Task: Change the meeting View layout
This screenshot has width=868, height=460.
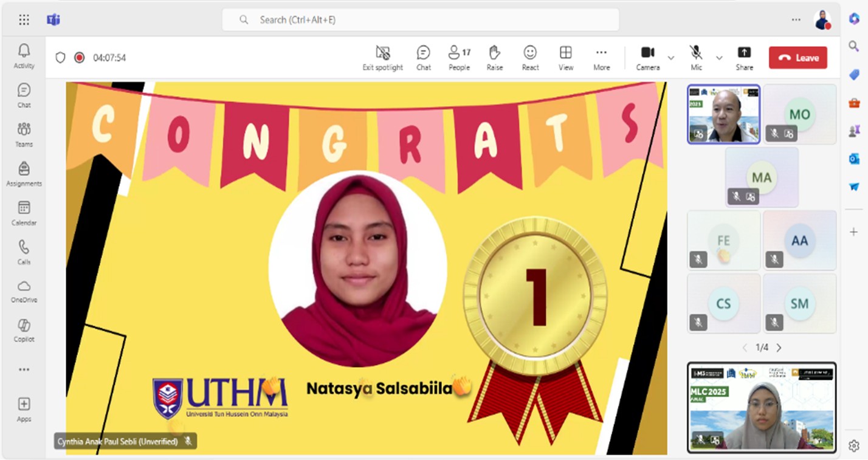Action: 565,58
